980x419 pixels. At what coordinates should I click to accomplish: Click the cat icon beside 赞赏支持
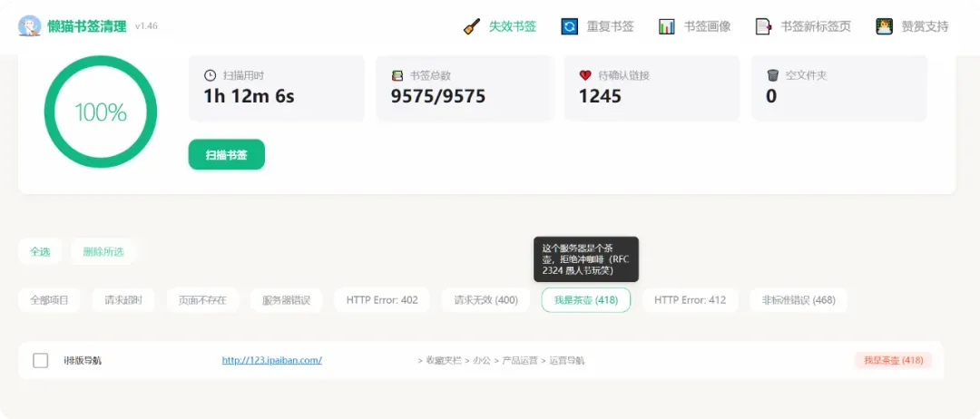(x=884, y=27)
